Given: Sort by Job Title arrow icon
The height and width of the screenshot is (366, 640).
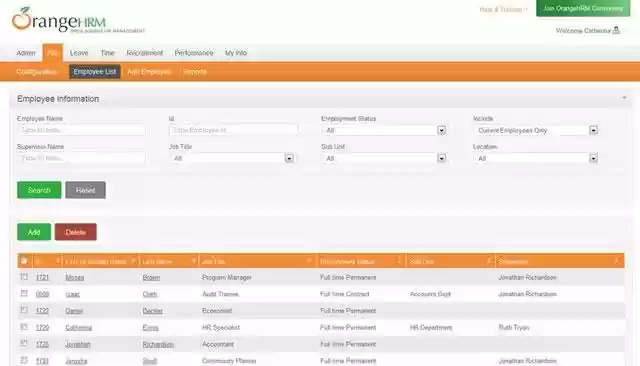Looking at the screenshot, I should coord(309,261).
